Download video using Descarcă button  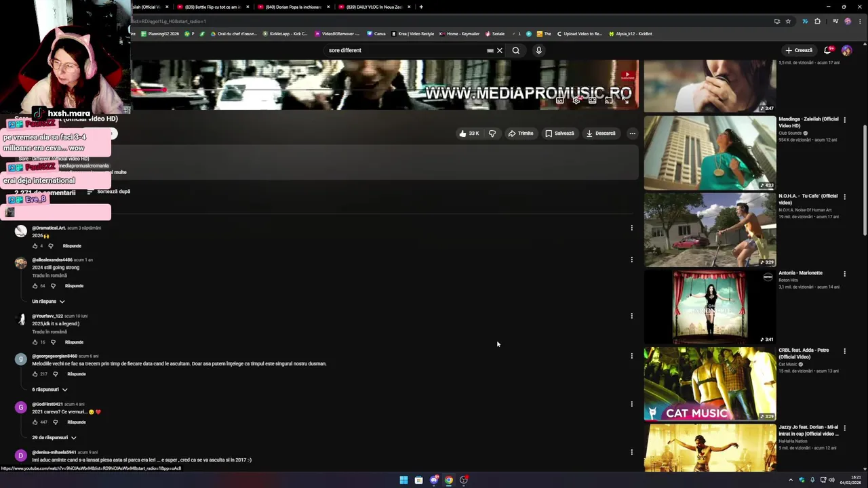(601, 134)
